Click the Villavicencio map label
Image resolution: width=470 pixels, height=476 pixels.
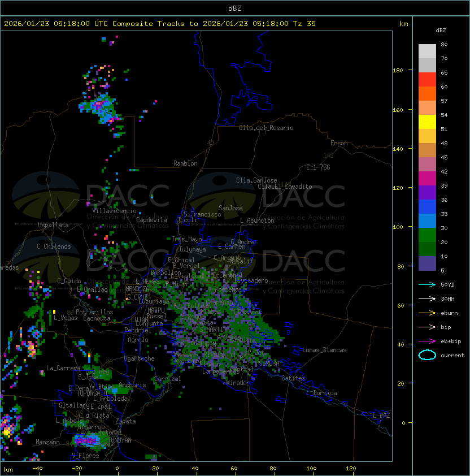[x=114, y=211]
